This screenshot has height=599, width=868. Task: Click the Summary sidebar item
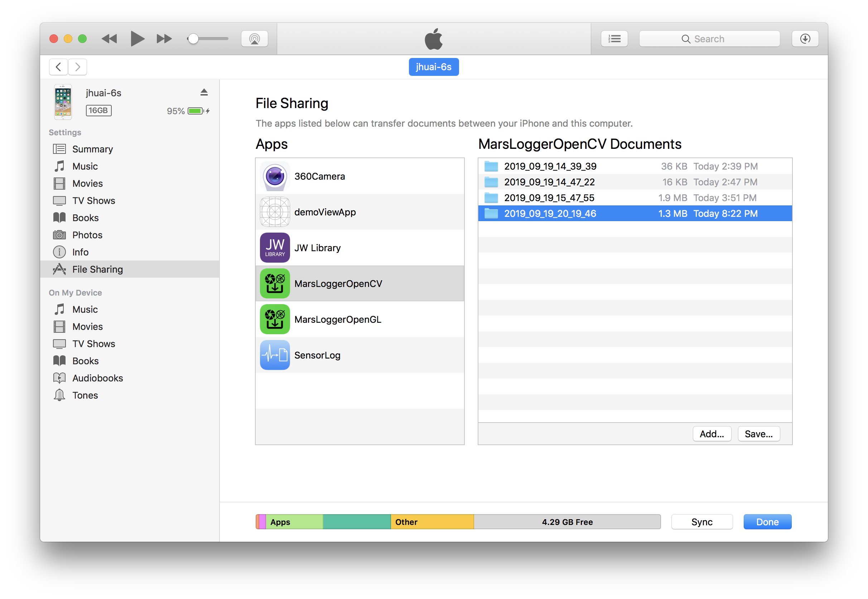pos(92,148)
